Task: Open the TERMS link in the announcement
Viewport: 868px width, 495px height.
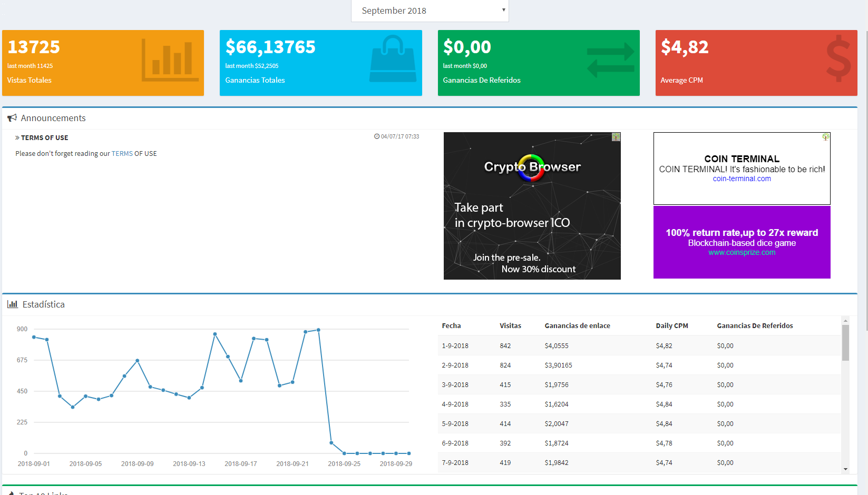Action: 122,154
